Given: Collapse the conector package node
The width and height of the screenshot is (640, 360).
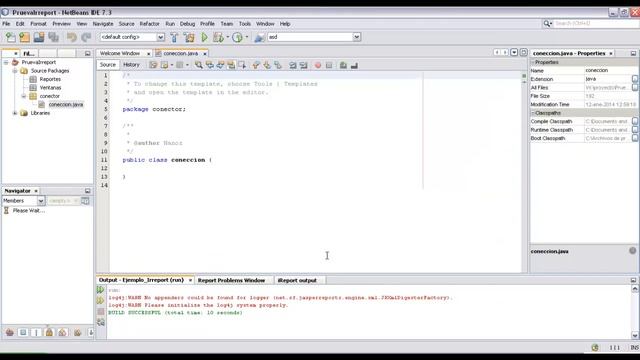Looking at the screenshot, I should (x=24, y=96).
